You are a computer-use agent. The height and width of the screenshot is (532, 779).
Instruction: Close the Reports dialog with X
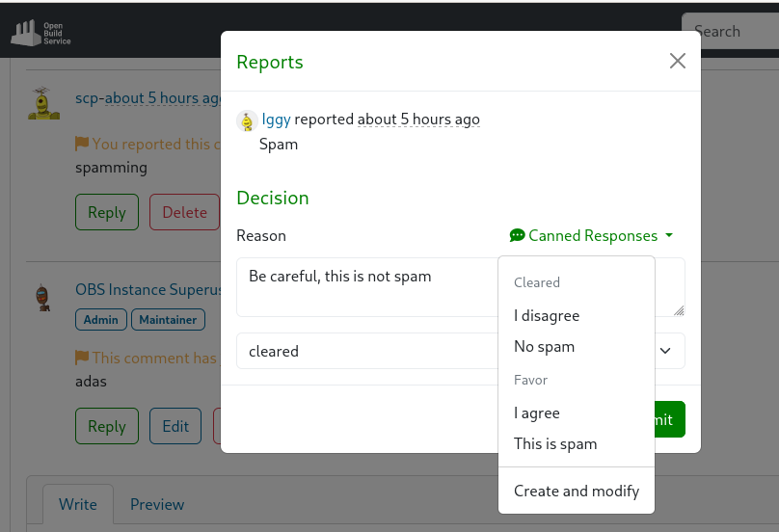(677, 61)
